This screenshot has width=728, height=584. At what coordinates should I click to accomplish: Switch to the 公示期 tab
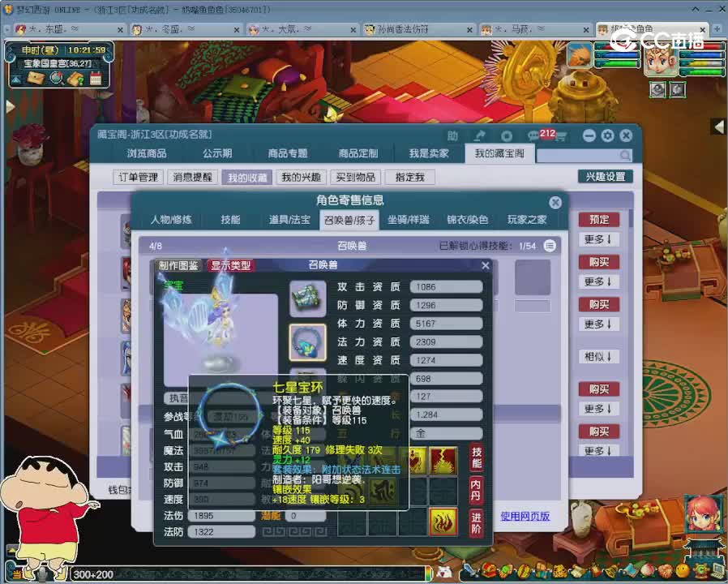[216, 154]
